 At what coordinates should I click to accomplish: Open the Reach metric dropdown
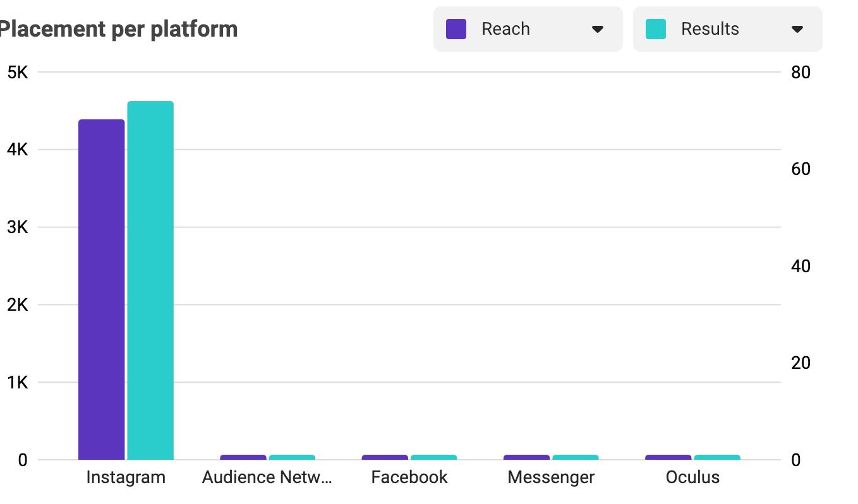tap(527, 29)
